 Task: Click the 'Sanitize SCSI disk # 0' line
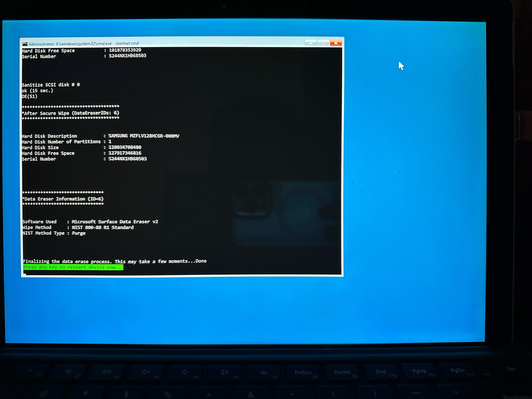[x=51, y=85]
